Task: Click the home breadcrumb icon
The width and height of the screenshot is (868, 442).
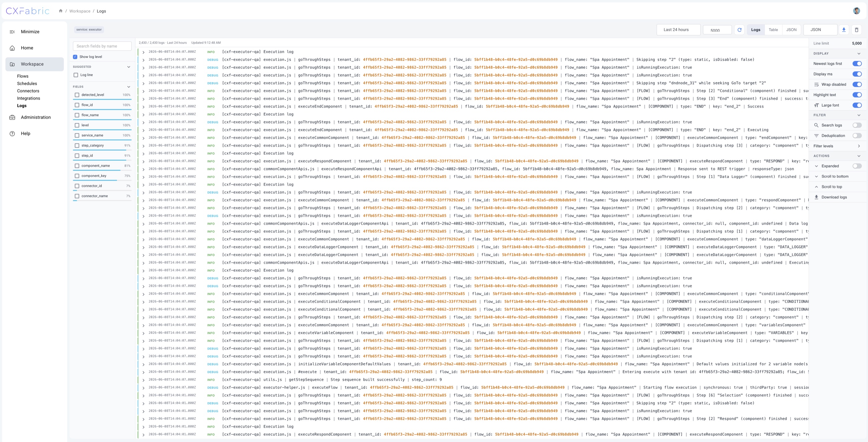Action: (x=61, y=11)
